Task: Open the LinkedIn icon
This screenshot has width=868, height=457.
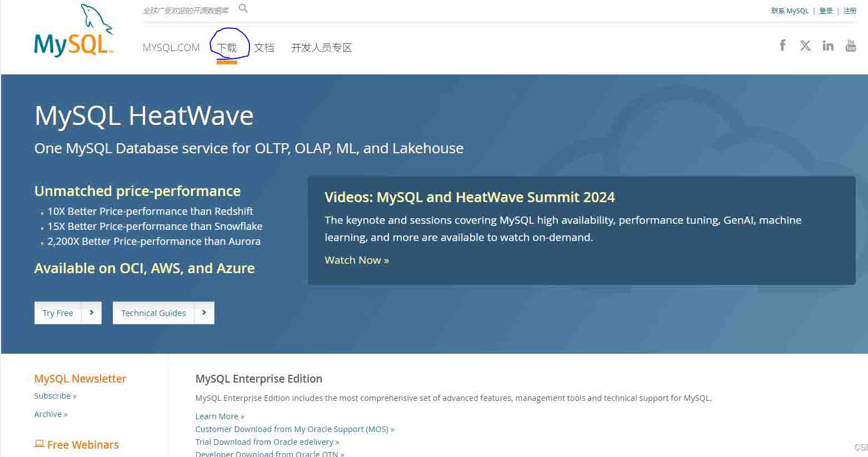Action: point(828,46)
